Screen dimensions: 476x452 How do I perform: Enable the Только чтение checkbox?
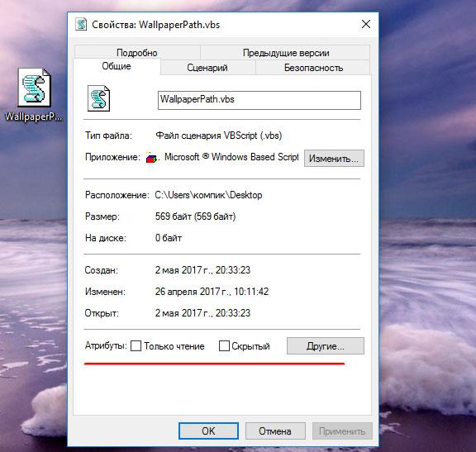click(136, 345)
